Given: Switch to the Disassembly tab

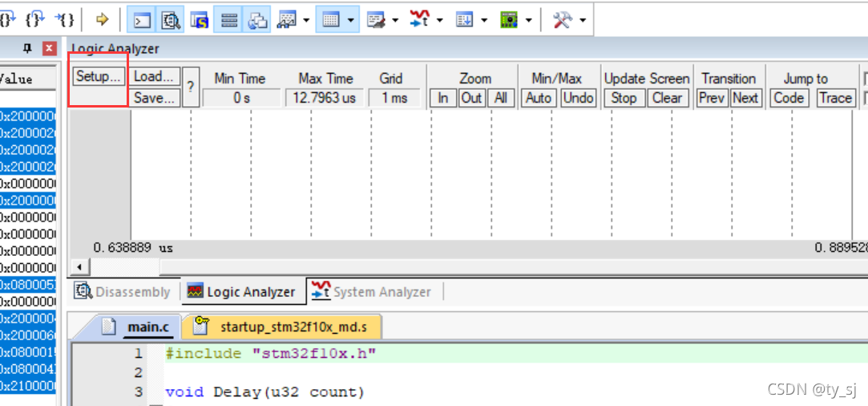Looking at the screenshot, I should tap(123, 292).
